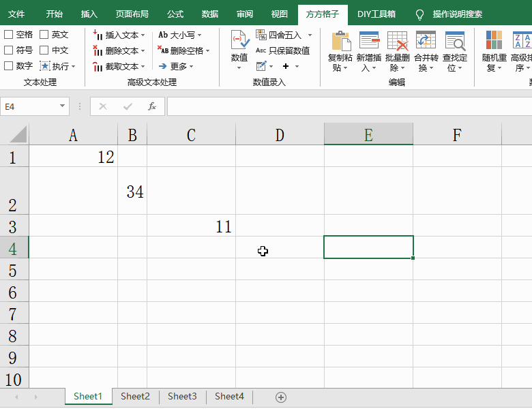Image resolution: width=532 pixels, height=409 pixels.
Task: Enable the 空格 checkbox
Action: click(9, 35)
